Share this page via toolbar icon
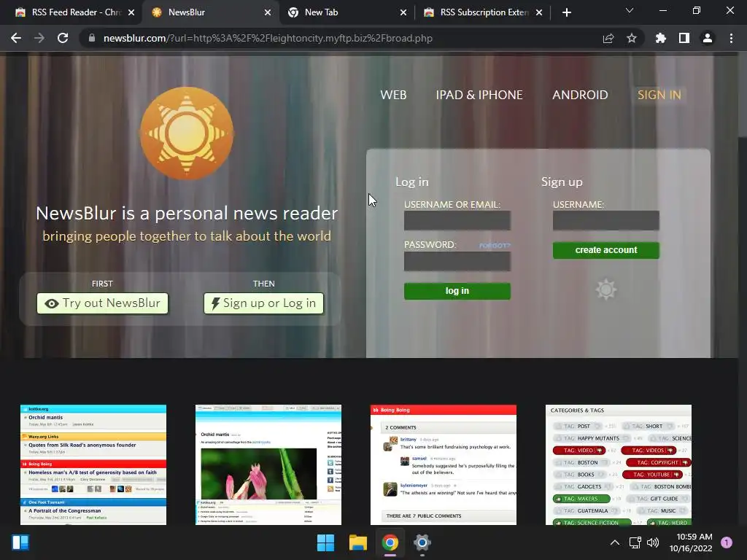This screenshot has width=747, height=560. (x=608, y=38)
